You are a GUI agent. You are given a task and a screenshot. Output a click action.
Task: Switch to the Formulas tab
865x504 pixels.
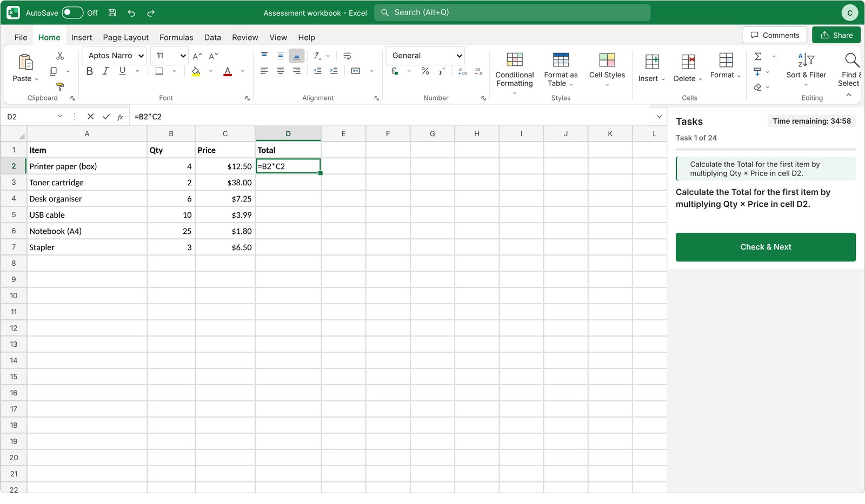(176, 37)
